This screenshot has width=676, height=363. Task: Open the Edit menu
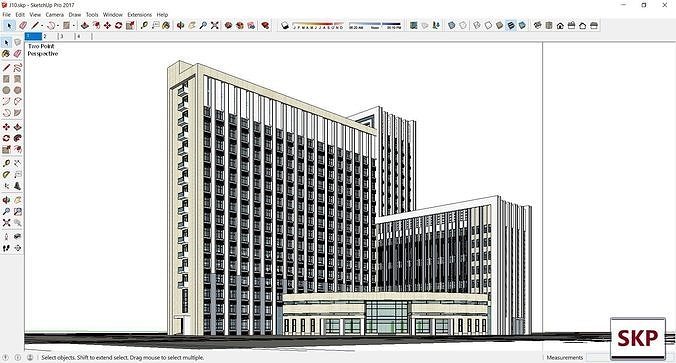tap(20, 15)
